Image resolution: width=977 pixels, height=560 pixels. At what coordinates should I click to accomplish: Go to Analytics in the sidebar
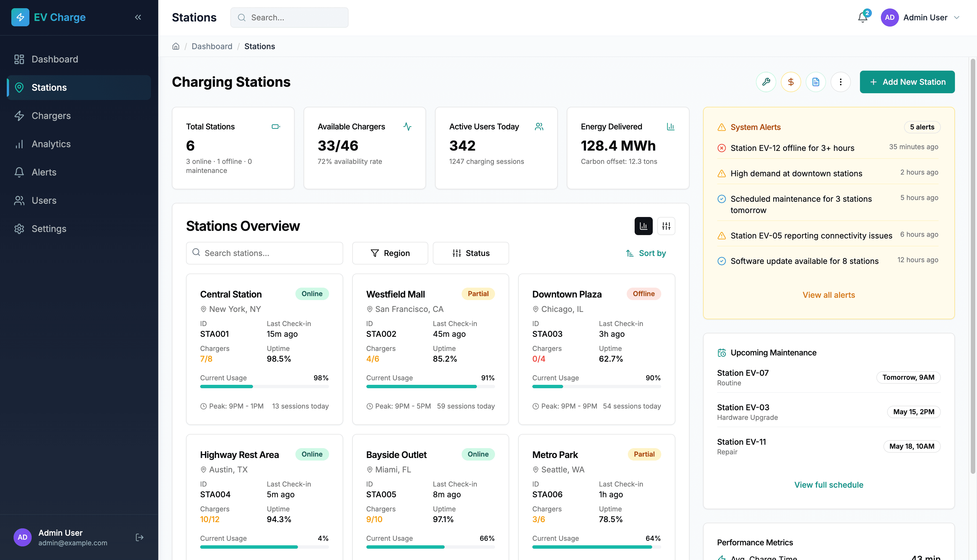click(x=51, y=144)
